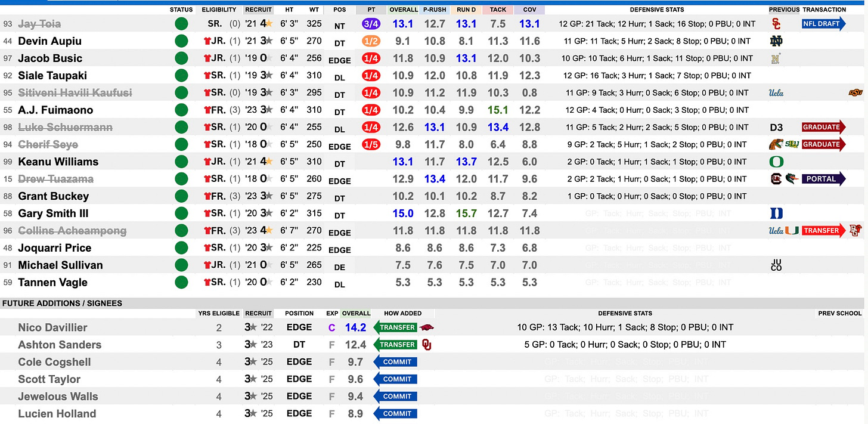Click the Oklahoma logo next to Ashton Sanders' transfer
The height and width of the screenshot is (424, 868).
pos(426,345)
